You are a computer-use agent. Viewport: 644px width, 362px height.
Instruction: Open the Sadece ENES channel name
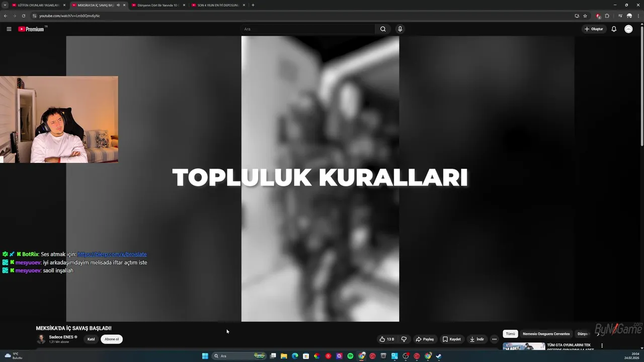point(61,337)
